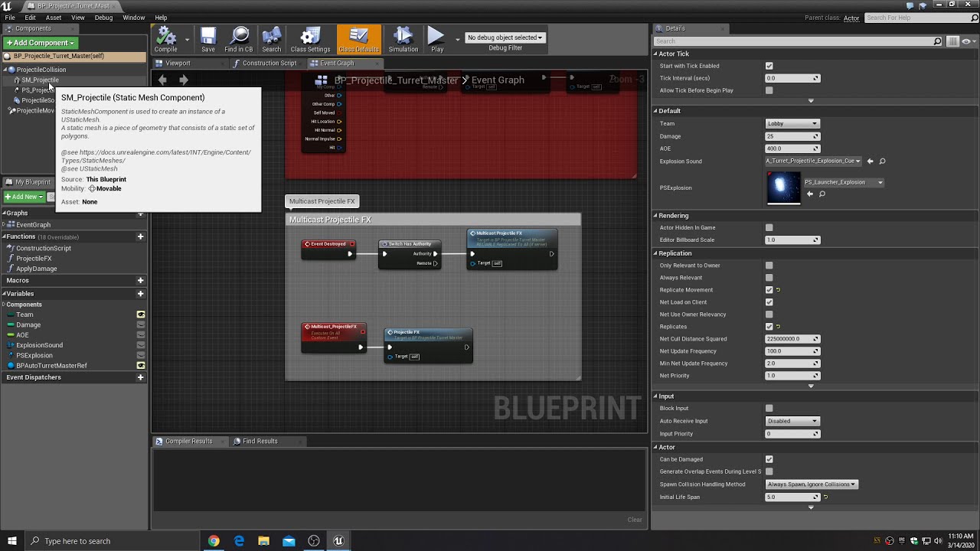The height and width of the screenshot is (551, 980).
Task: Reset Replicate Movement to default value
Action: coord(779,290)
